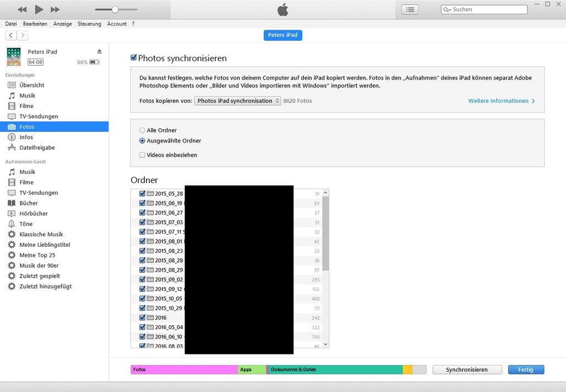
Task: Follow the Weitere Informationen link
Action: coord(501,101)
